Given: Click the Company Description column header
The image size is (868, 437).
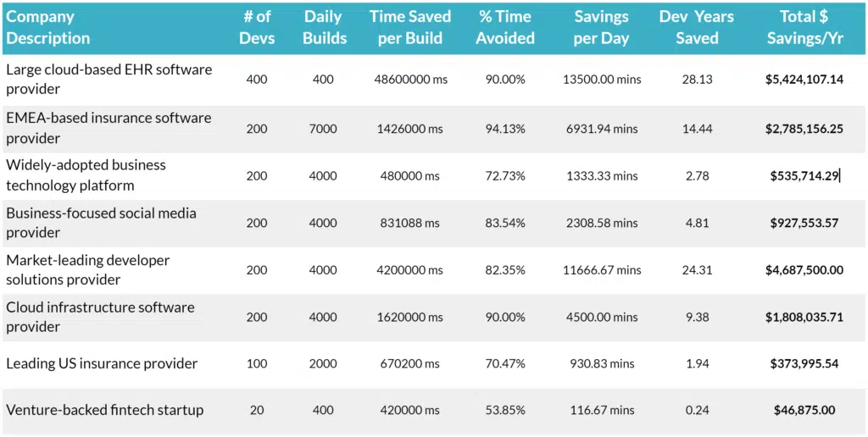Looking at the screenshot, I should 47,27.
